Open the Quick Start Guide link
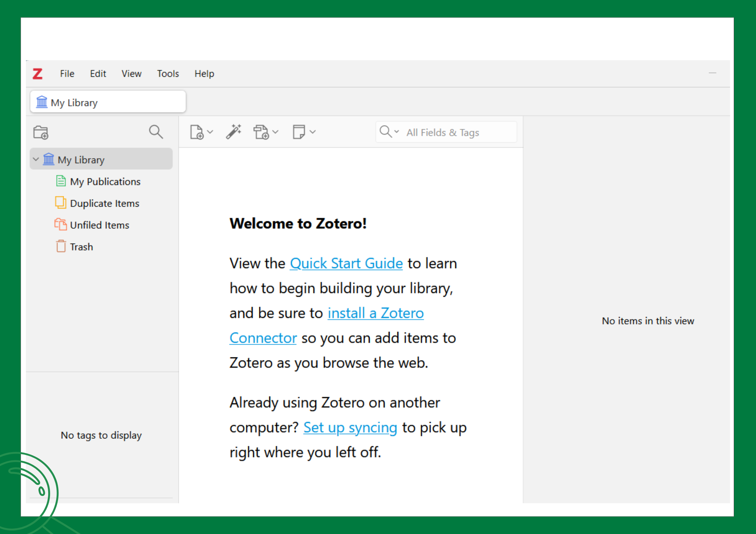This screenshot has height=534, width=756. pos(346,263)
